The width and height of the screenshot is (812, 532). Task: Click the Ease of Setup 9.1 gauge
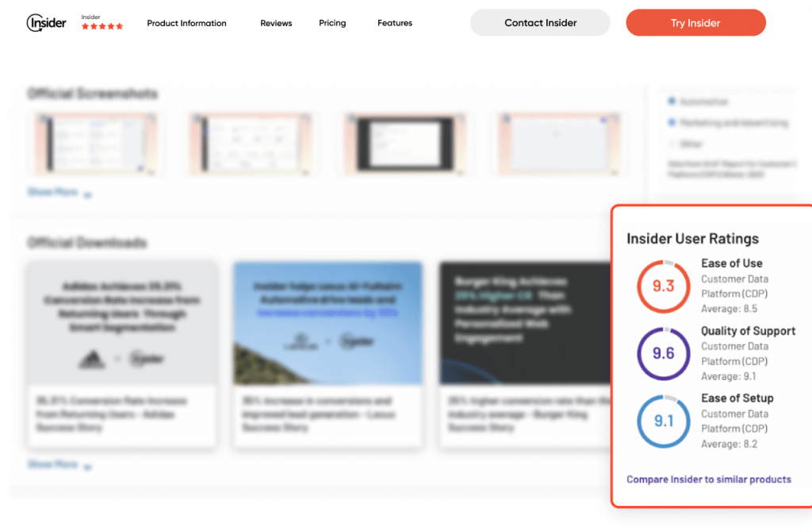664,421
